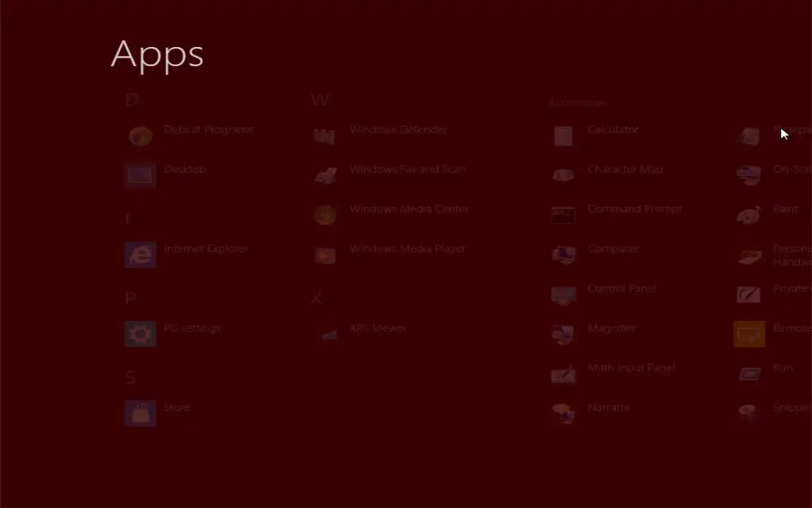Launch the Windows Fax and Scan icon
Screen dimensions: 812x508
pos(325,176)
